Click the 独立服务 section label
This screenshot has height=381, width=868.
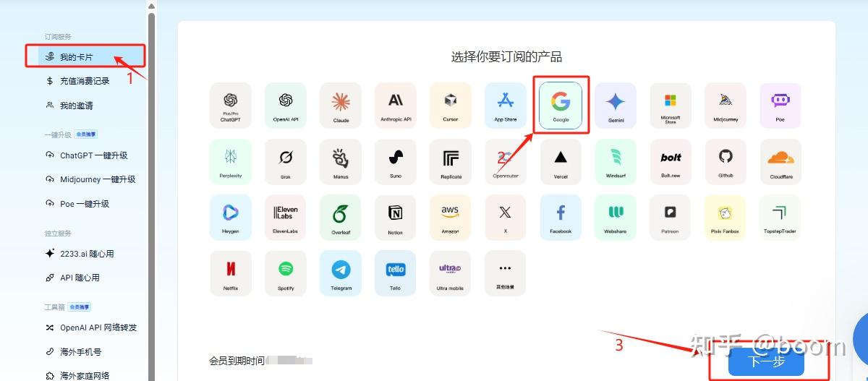58,234
